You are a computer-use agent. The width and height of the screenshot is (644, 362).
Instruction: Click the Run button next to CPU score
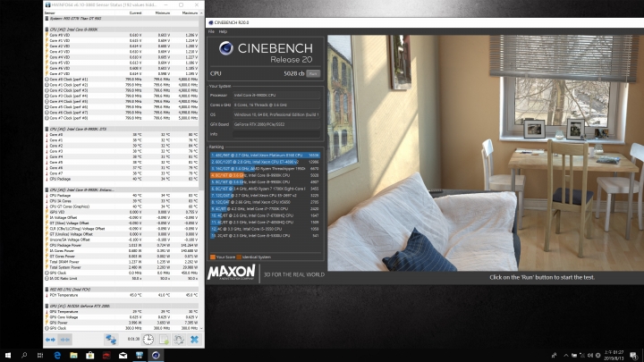pos(313,74)
